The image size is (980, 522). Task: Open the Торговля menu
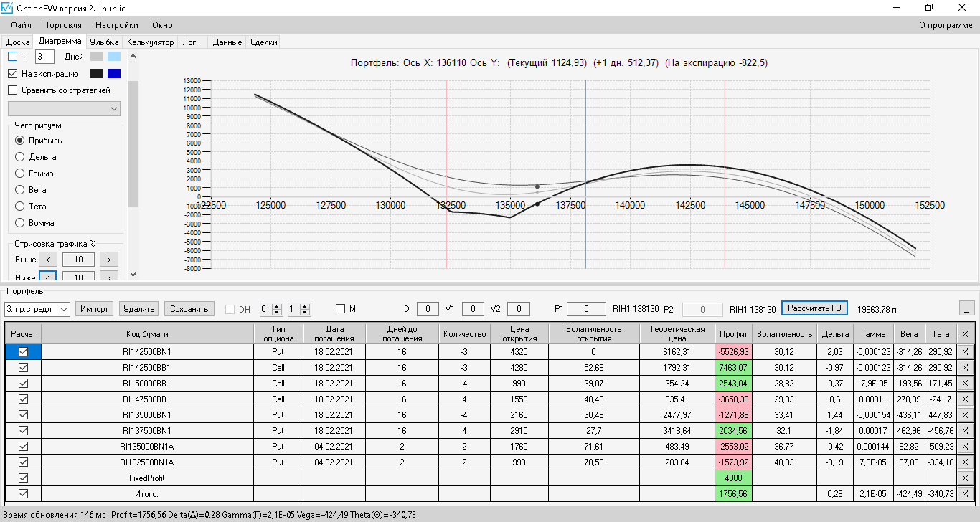pyautogui.click(x=63, y=25)
